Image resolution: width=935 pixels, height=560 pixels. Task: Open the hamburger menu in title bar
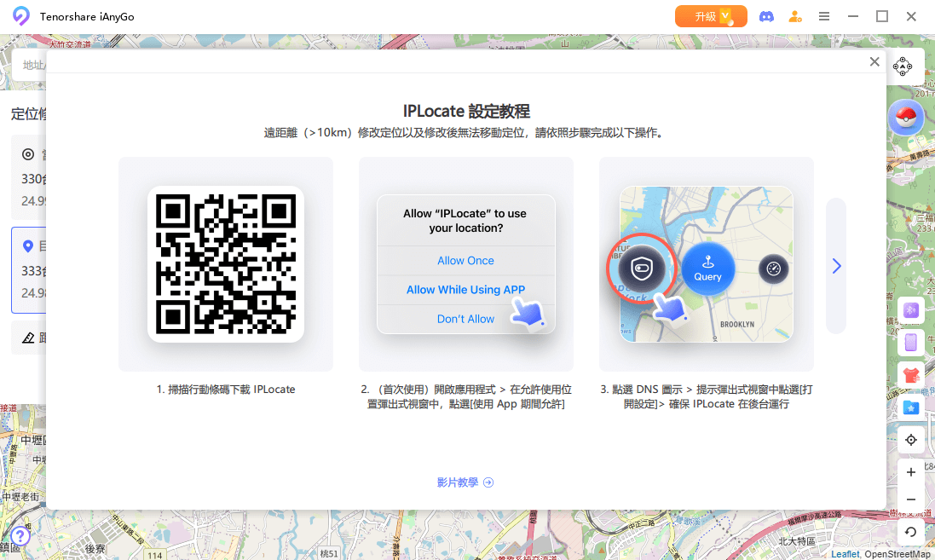[824, 17]
